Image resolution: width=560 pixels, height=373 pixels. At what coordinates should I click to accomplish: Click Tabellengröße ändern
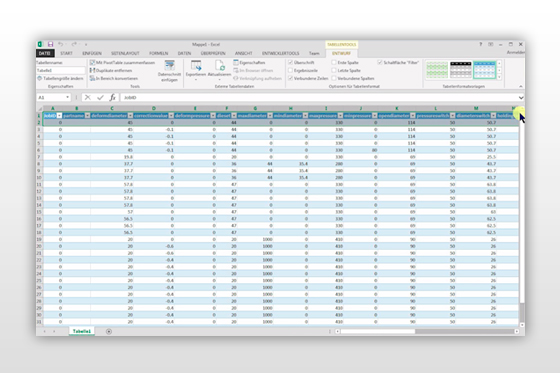pyautogui.click(x=60, y=78)
